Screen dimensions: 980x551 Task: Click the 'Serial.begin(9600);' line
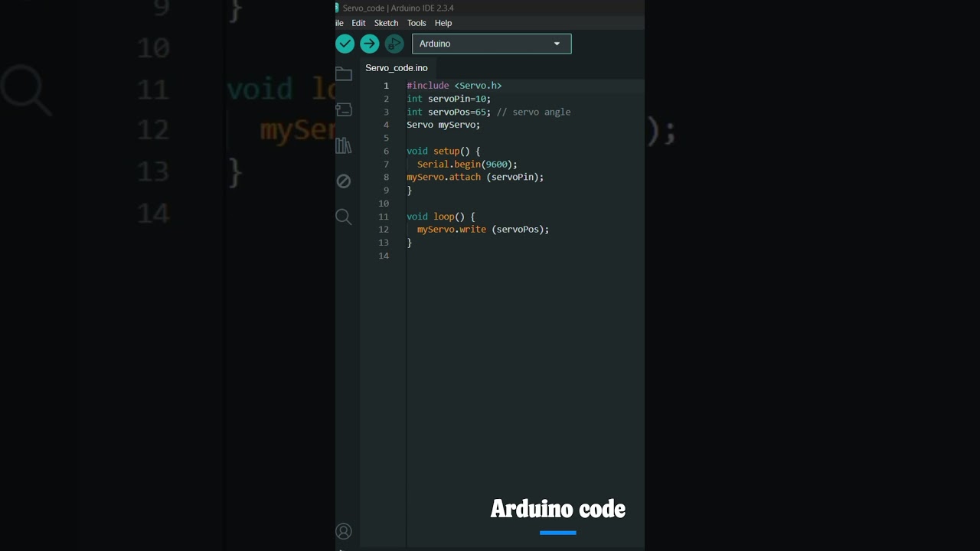(x=467, y=164)
